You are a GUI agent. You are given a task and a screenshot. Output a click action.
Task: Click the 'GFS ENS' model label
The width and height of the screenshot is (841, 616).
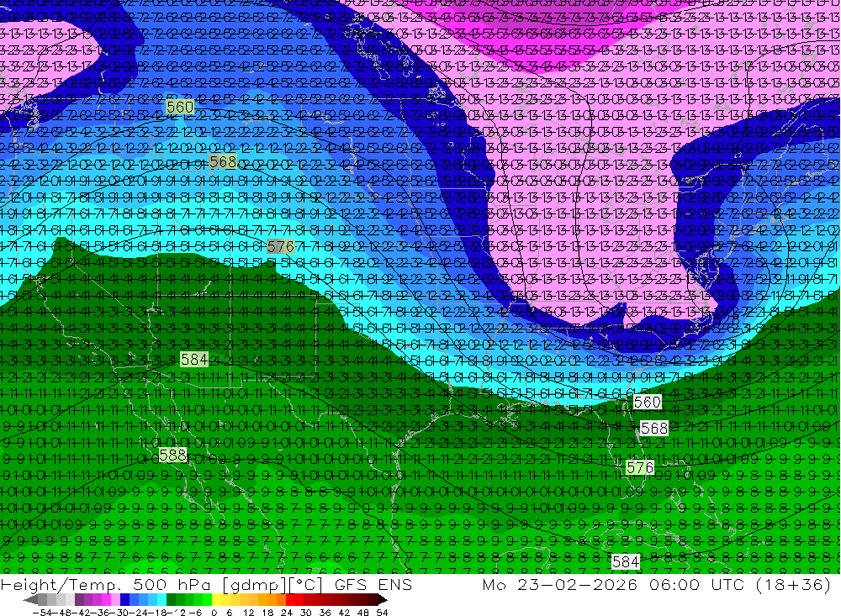pos(373,584)
